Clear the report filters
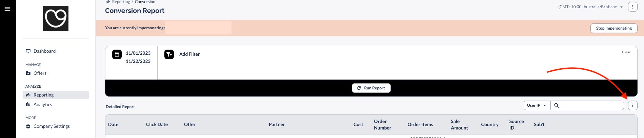 point(626,52)
